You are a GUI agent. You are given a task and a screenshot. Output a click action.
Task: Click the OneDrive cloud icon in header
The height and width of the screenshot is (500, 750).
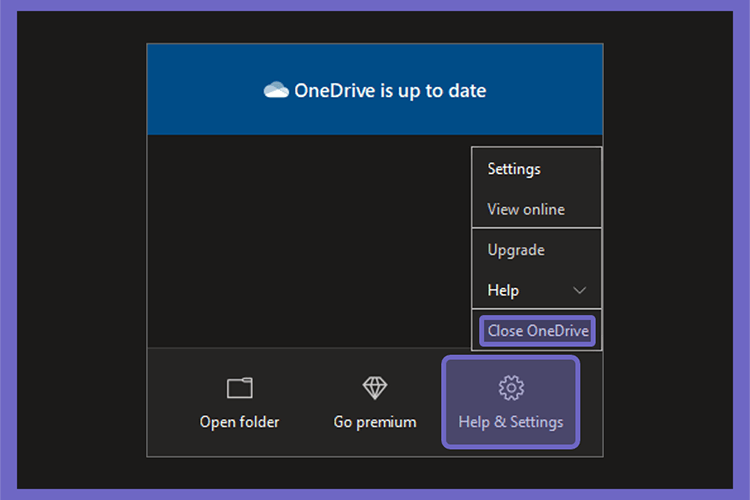(276, 90)
